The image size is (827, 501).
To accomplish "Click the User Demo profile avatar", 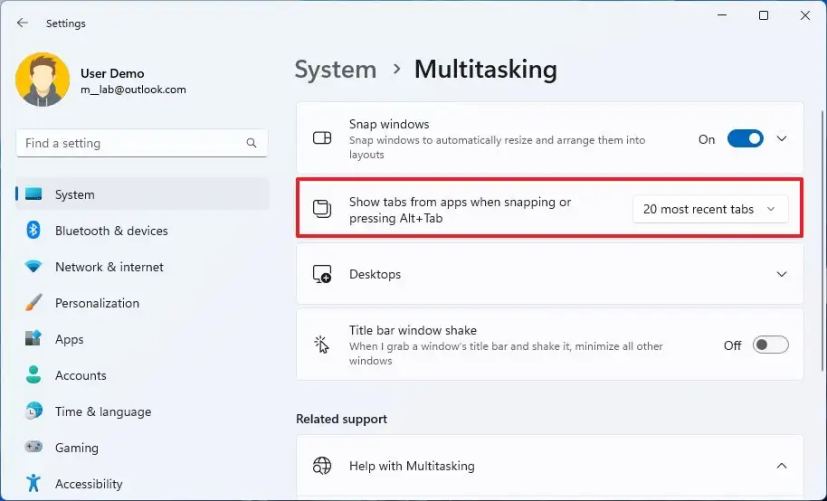I will point(42,80).
